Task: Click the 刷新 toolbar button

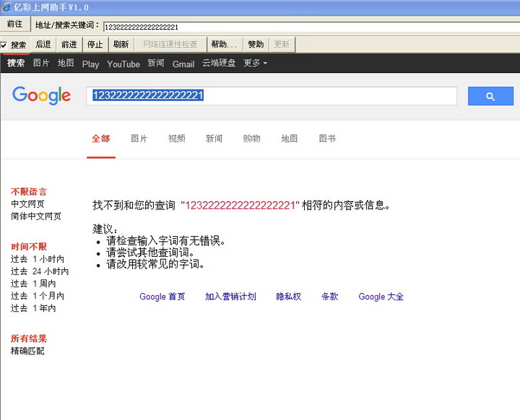Action: 121,45
